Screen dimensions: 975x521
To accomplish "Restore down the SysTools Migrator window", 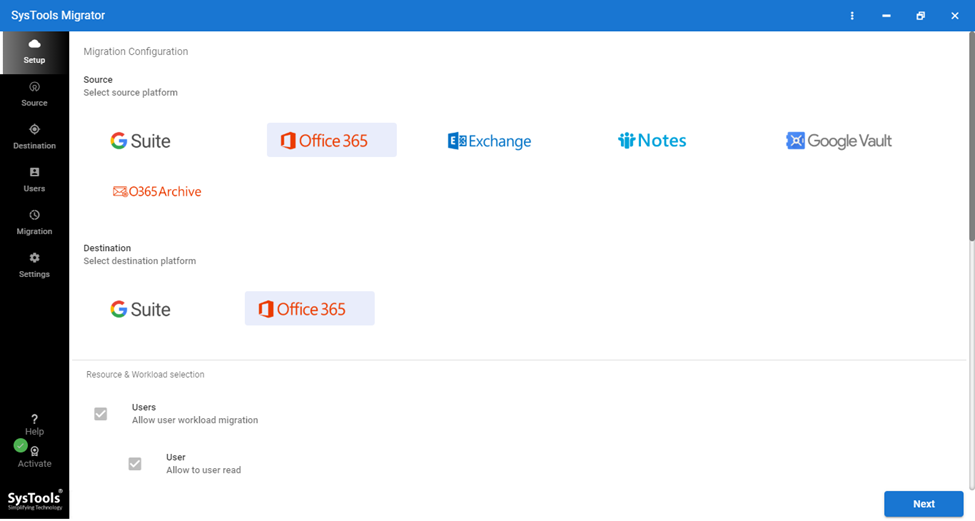I will (x=920, y=16).
